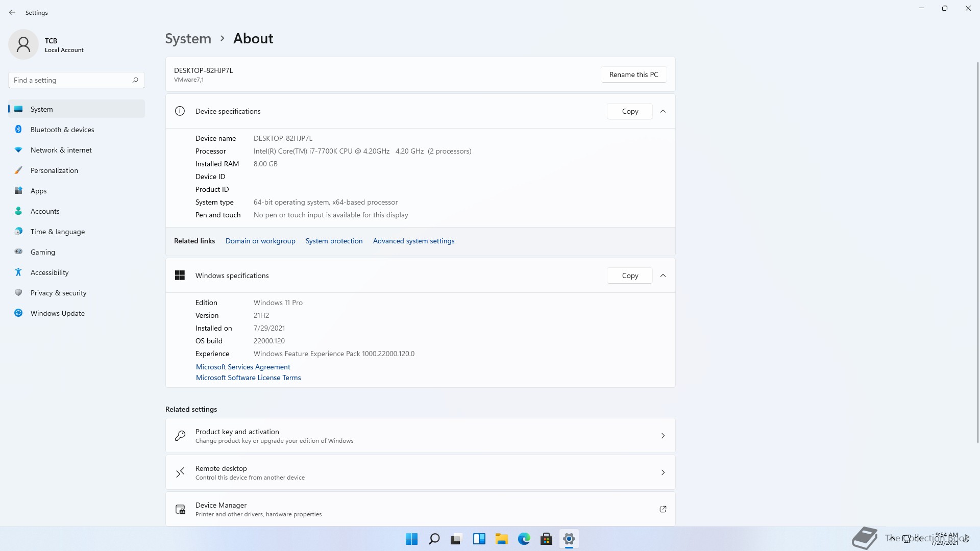Click the Accounts person icon
The image size is (980, 551).
click(18, 211)
